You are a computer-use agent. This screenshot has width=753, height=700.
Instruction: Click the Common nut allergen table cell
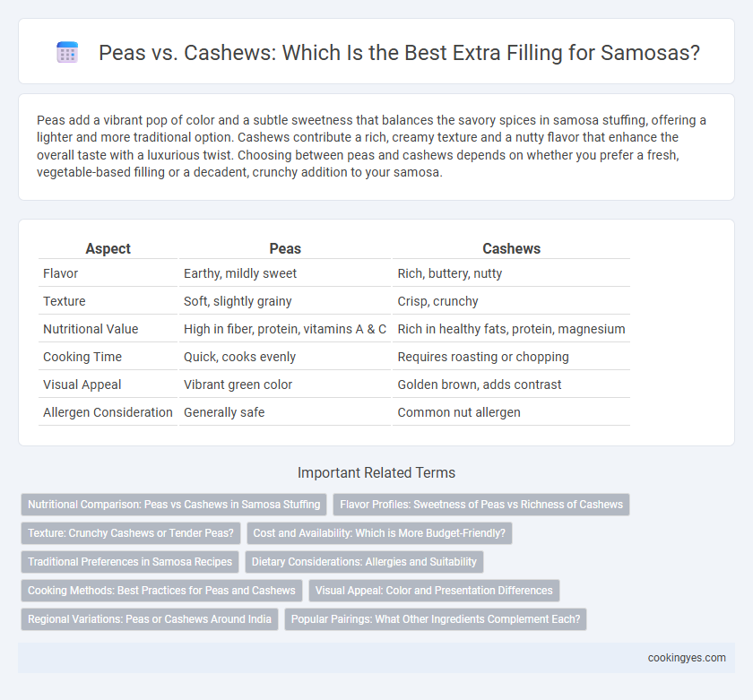459,412
